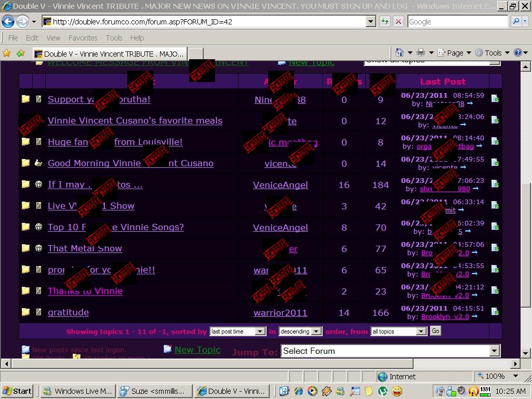532x399 pixels.
Task: Click Brooklyn_v2.0 last poster link on gratitude row
Action: click(x=445, y=316)
